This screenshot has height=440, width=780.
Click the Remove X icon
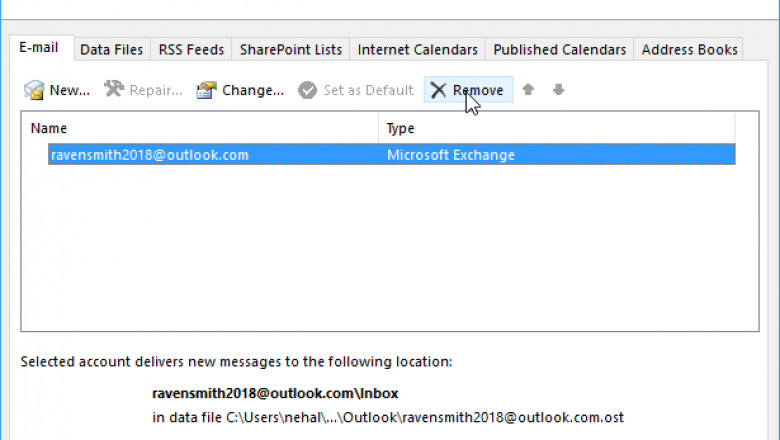(x=438, y=90)
